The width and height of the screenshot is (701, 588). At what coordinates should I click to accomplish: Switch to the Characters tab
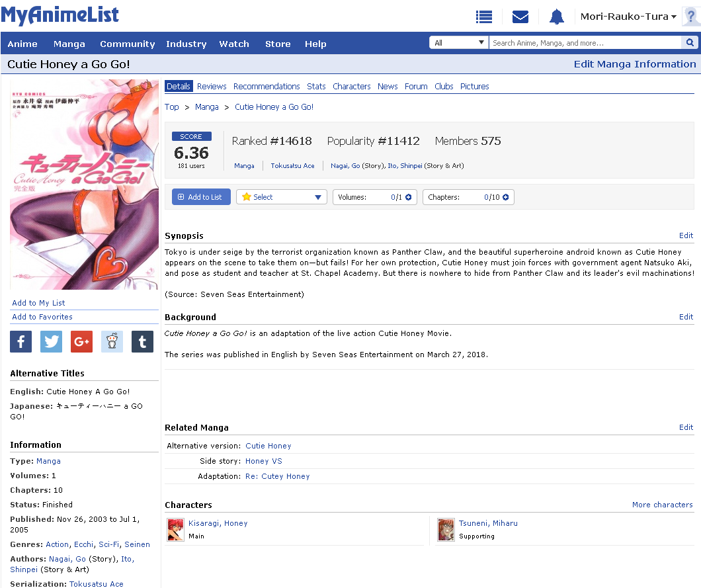pyautogui.click(x=351, y=86)
